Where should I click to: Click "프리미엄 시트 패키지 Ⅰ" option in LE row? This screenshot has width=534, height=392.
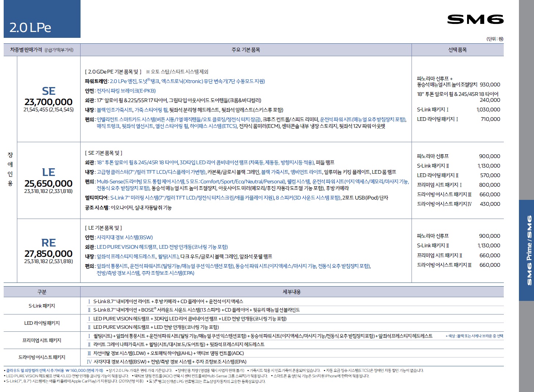(439, 185)
